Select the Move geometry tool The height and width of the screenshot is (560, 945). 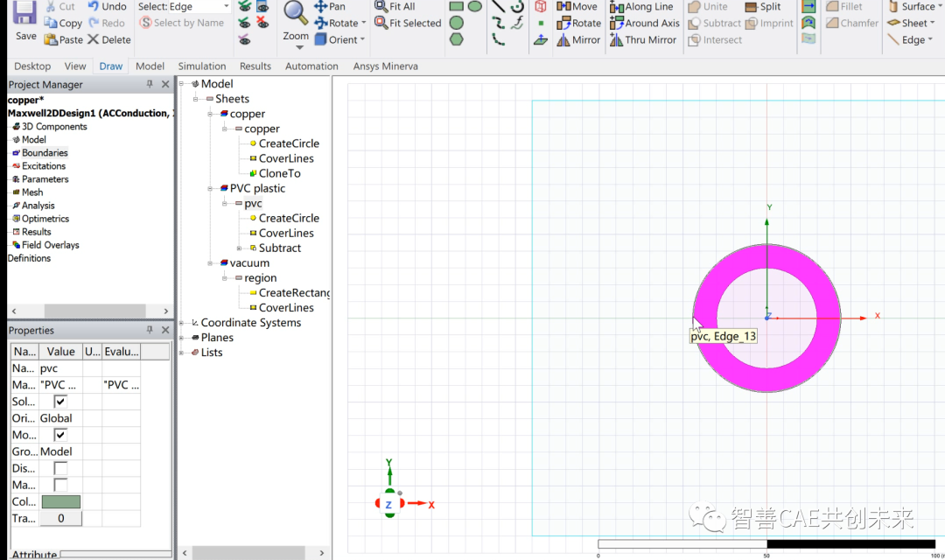coord(577,7)
